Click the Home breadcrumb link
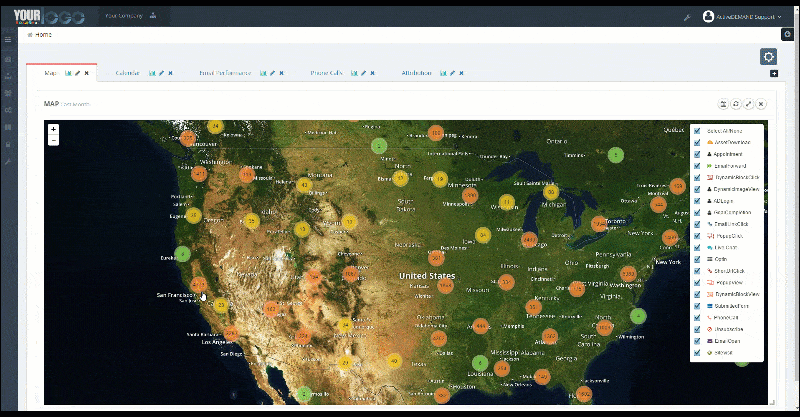Viewport: 800px width, 417px height. (43, 34)
